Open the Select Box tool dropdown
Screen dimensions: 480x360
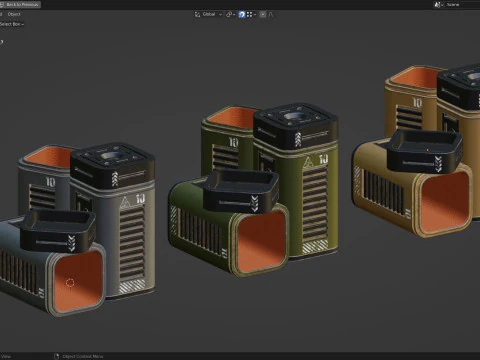(12, 24)
